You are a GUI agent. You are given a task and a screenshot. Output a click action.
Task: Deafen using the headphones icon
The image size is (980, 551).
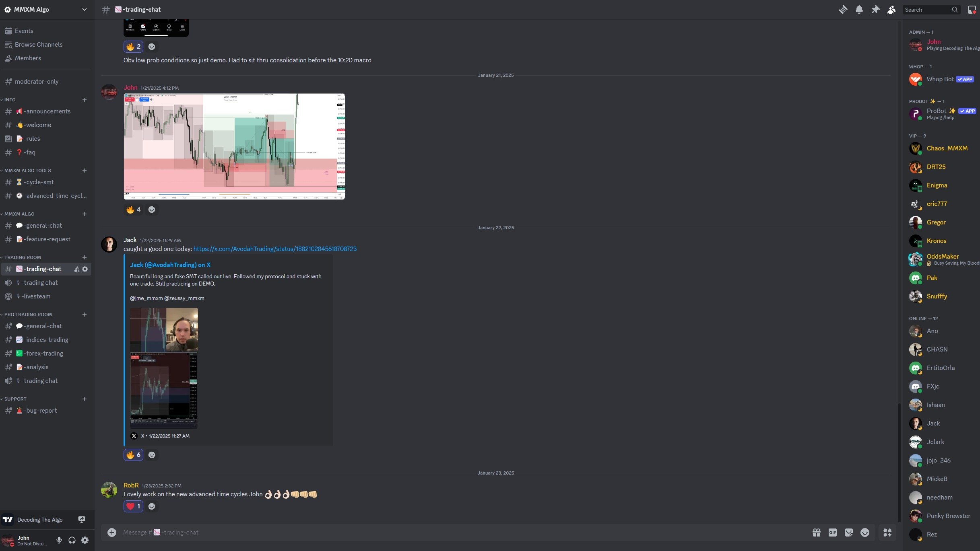(72, 540)
